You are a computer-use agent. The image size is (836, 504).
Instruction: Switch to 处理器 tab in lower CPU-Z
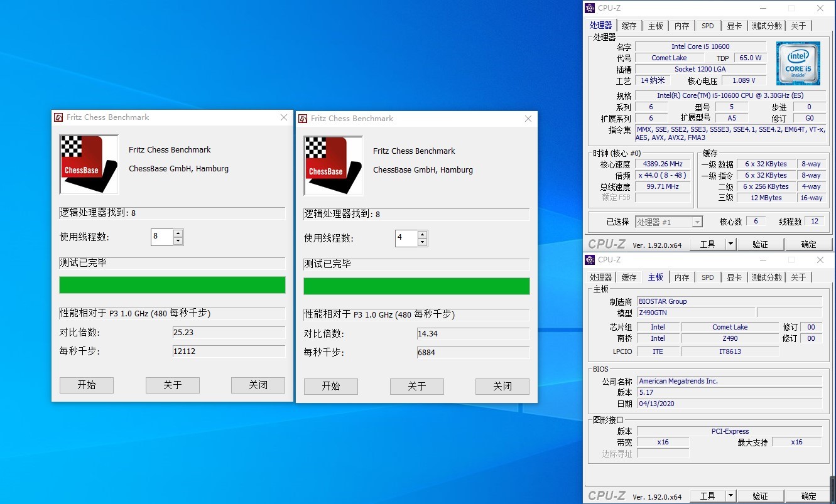(x=600, y=277)
